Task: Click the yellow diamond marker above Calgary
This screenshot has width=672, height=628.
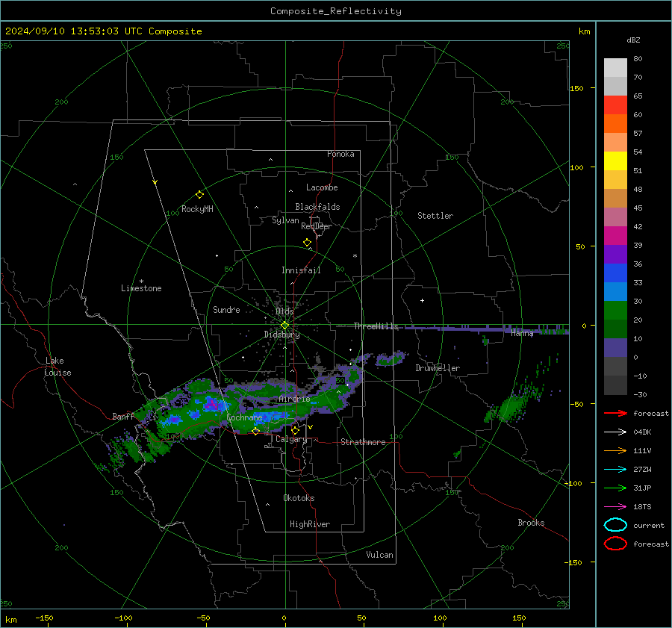Action: point(295,430)
